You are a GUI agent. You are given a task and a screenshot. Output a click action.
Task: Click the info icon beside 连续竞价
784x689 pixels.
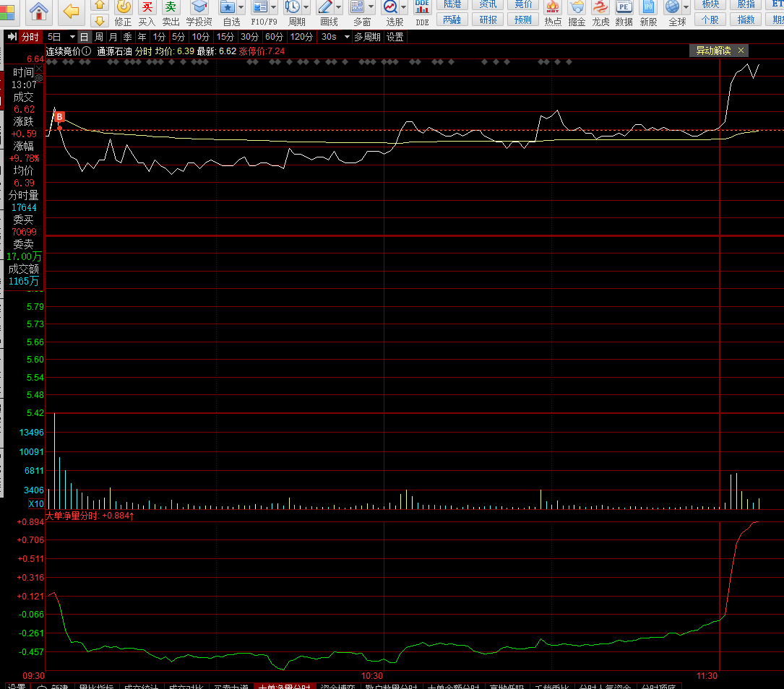tap(87, 51)
